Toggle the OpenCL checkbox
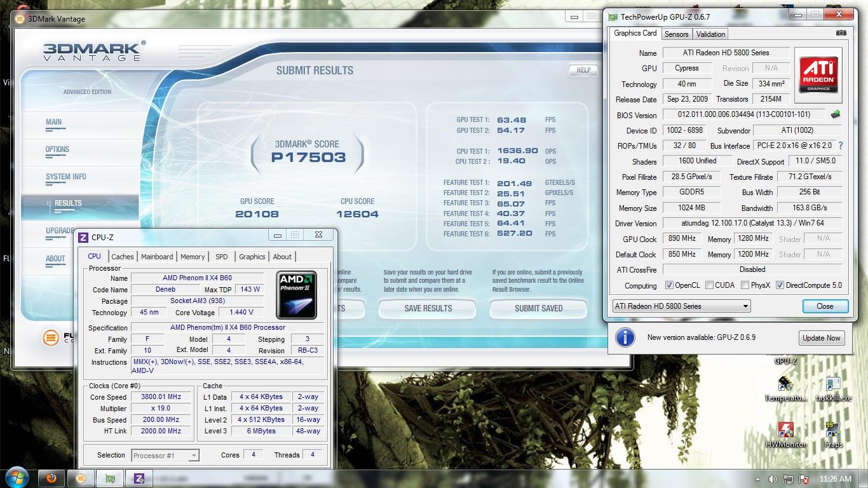 pyautogui.click(x=668, y=285)
